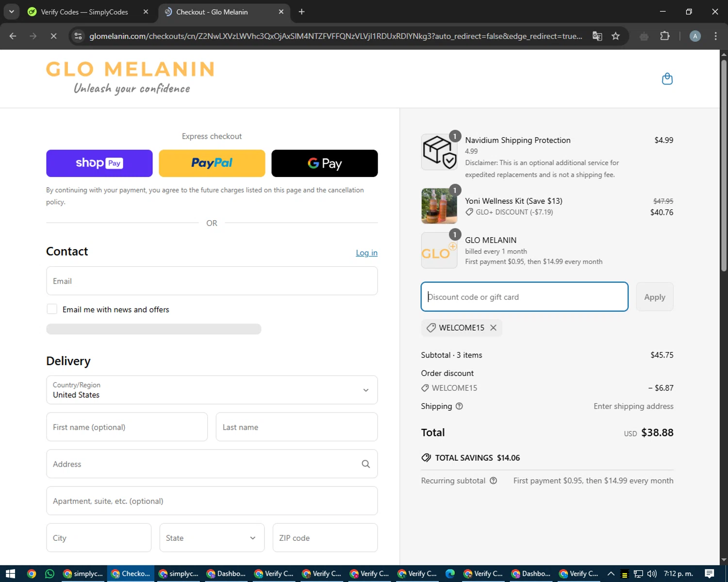
Task: Click the Total $38.88 amount
Action: point(657,433)
